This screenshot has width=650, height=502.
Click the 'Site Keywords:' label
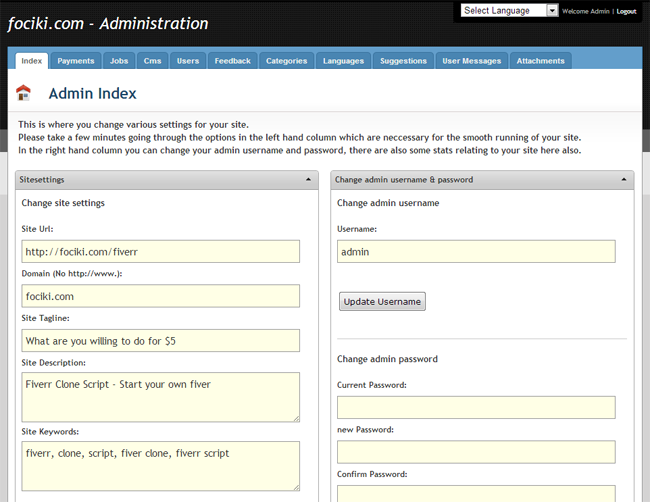pyautogui.click(x=50, y=432)
